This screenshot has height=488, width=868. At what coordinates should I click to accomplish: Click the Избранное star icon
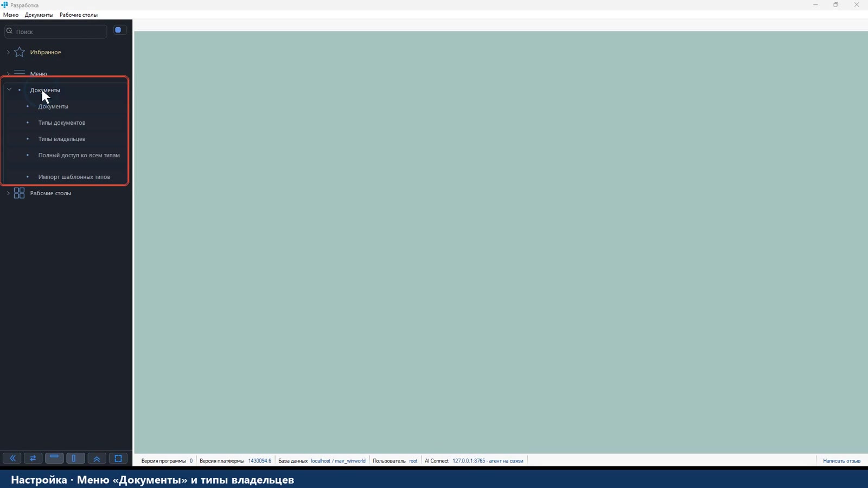(20, 52)
